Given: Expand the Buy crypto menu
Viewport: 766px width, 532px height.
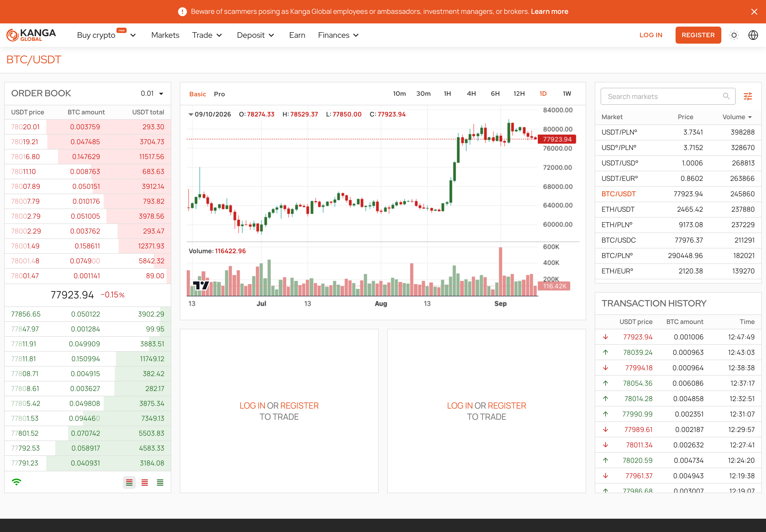Looking at the screenshot, I should (x=107, y=35).
